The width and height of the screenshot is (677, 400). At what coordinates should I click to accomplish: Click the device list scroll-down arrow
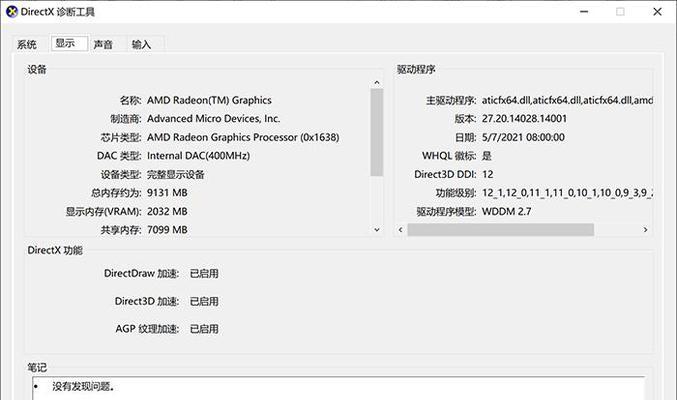tap(377, 230)
